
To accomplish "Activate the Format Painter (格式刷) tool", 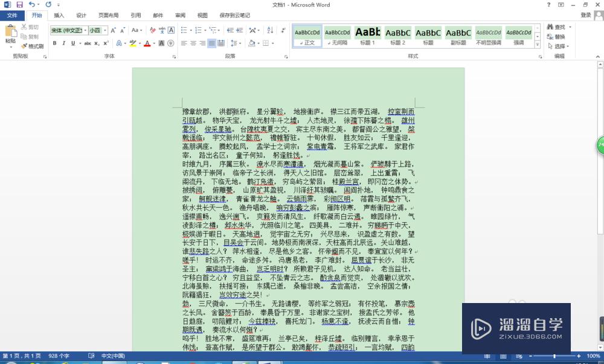I will point(34,46).
